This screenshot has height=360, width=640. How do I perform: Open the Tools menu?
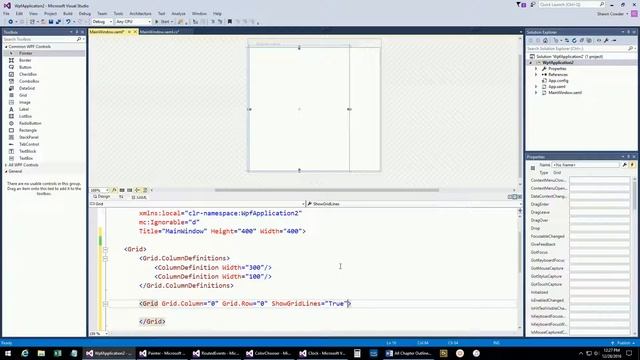pos(118,13)
